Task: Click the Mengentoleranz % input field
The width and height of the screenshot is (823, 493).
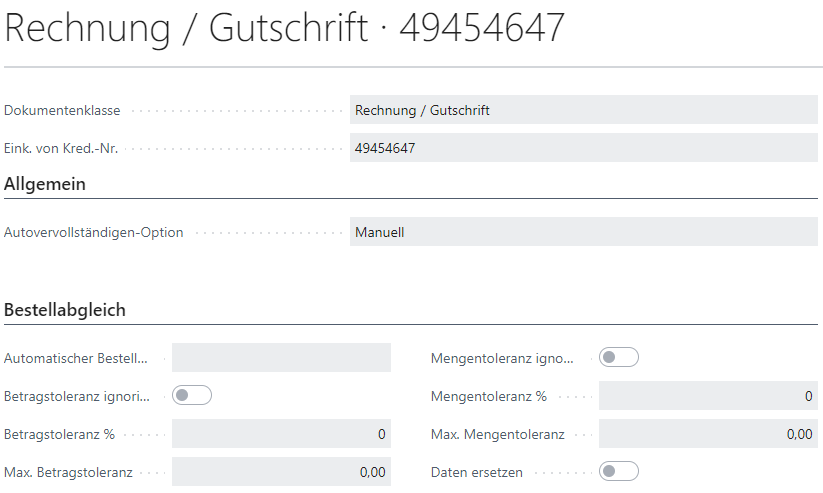Action: point(708,396)
